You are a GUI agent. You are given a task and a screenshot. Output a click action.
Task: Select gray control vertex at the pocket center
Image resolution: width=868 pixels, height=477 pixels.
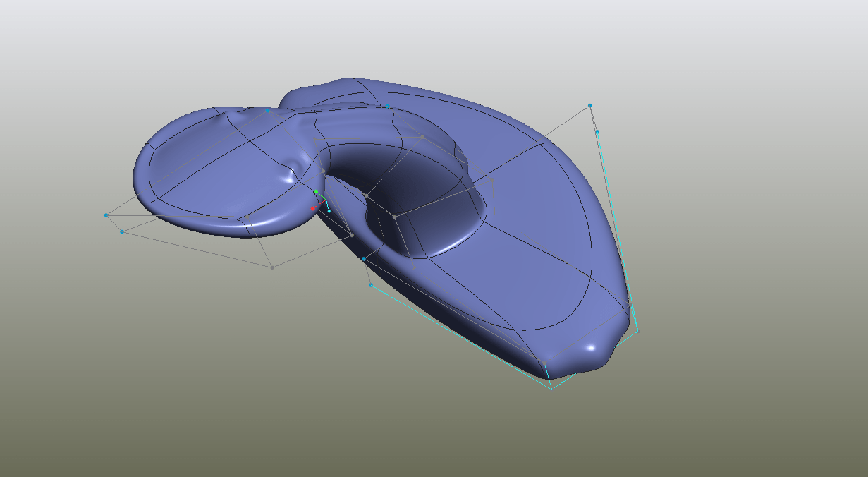coord(395,217)
